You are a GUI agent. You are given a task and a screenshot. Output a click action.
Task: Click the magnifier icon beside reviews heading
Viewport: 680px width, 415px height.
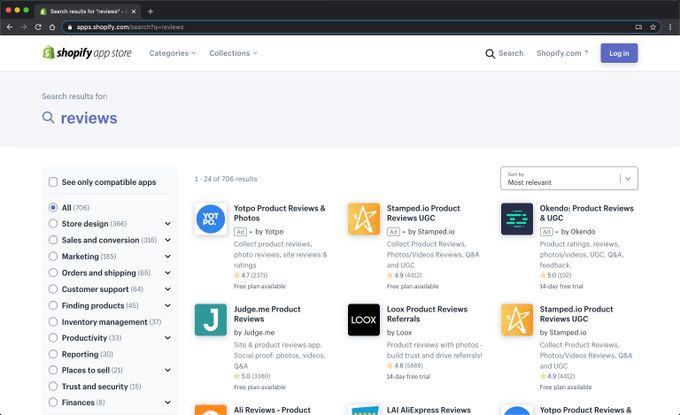pos(48,118)
